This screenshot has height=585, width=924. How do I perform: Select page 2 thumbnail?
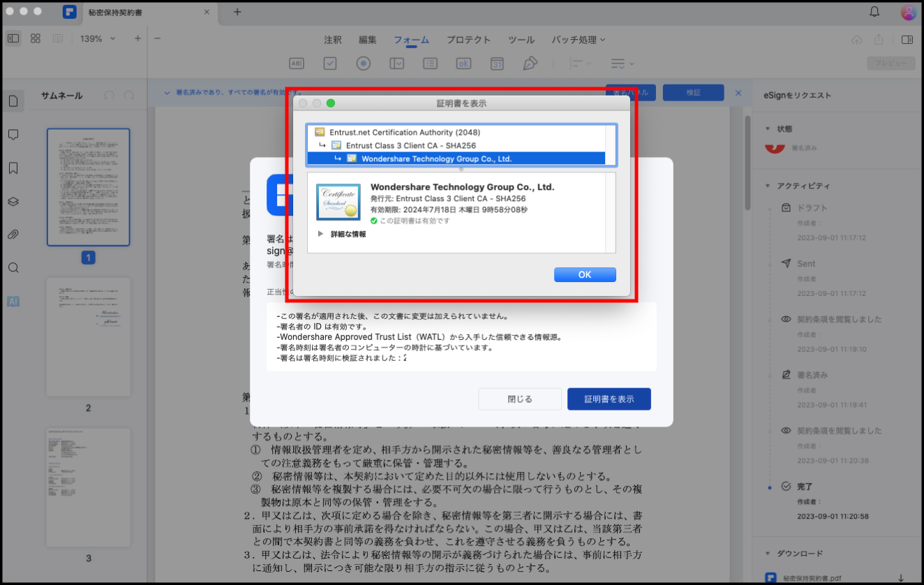coord(89,337)
